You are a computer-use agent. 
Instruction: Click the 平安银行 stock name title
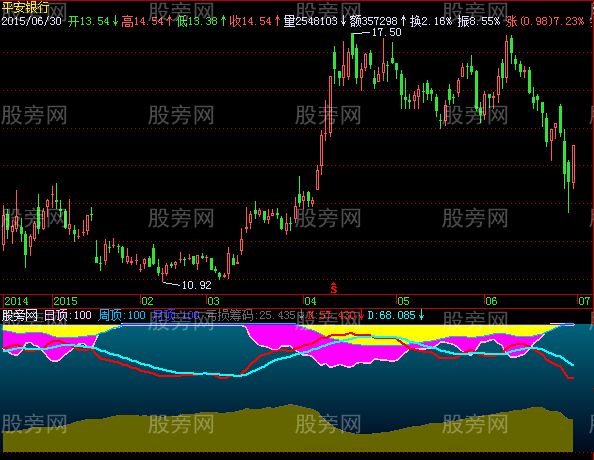click(25, 8)
